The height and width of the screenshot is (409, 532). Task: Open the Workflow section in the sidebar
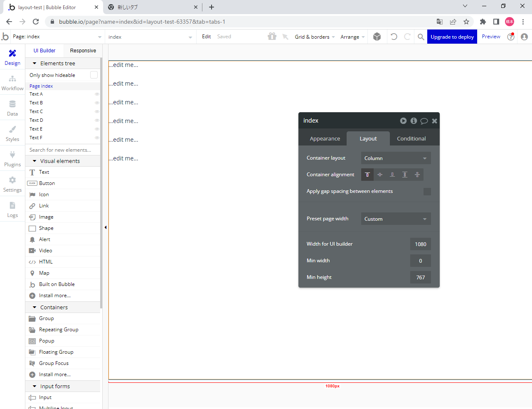pyautogui.click(x=12, y=83)
